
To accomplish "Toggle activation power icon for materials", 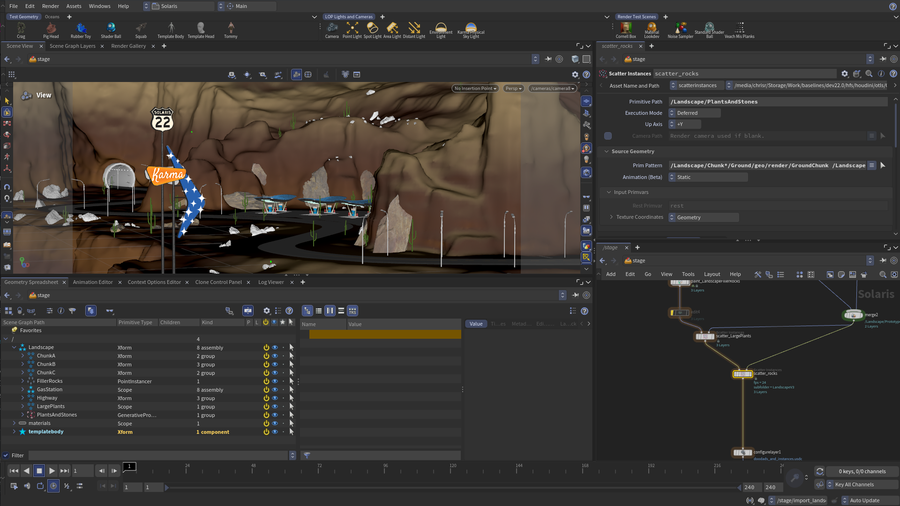I will (x=266, y=423).
